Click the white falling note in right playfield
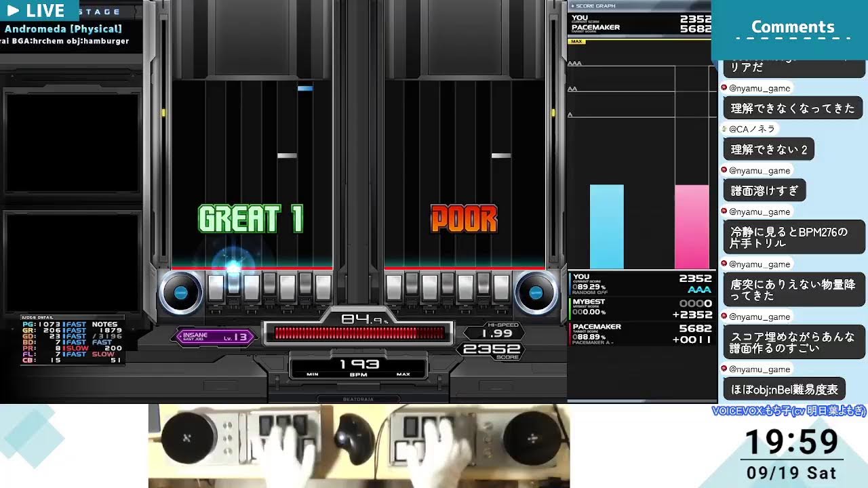The width and height of the screenshot is (868, 488). (x=501, y=156)
